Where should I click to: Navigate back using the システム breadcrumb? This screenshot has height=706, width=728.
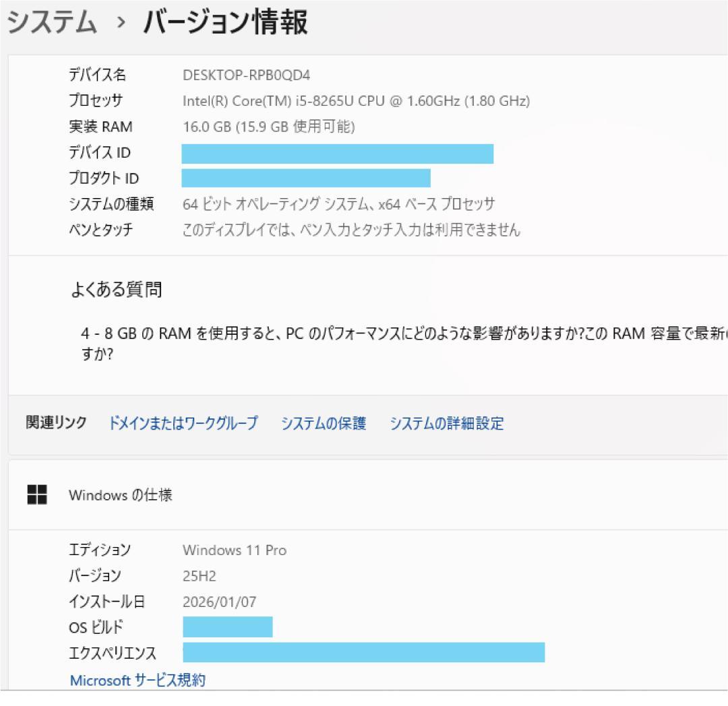pyautogui.click(x=51, y=22)
